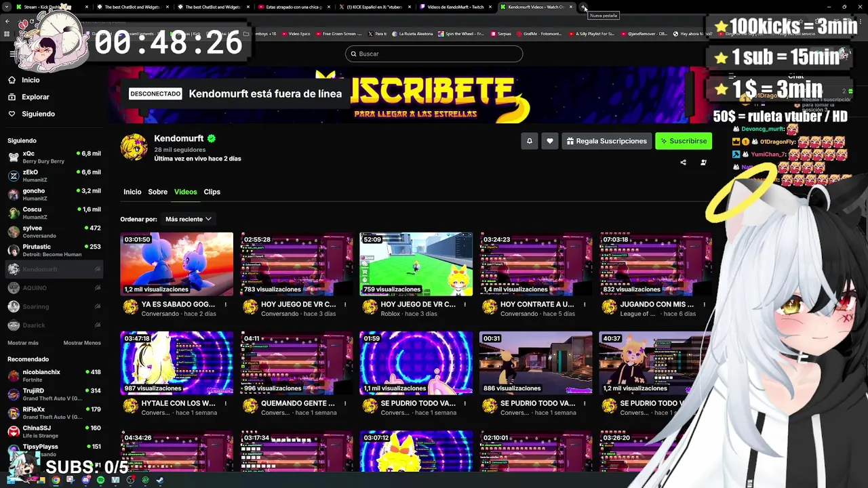Open Kendomurft's channel avatar
Screen dimensions: 868x488
tap(134, 147)
